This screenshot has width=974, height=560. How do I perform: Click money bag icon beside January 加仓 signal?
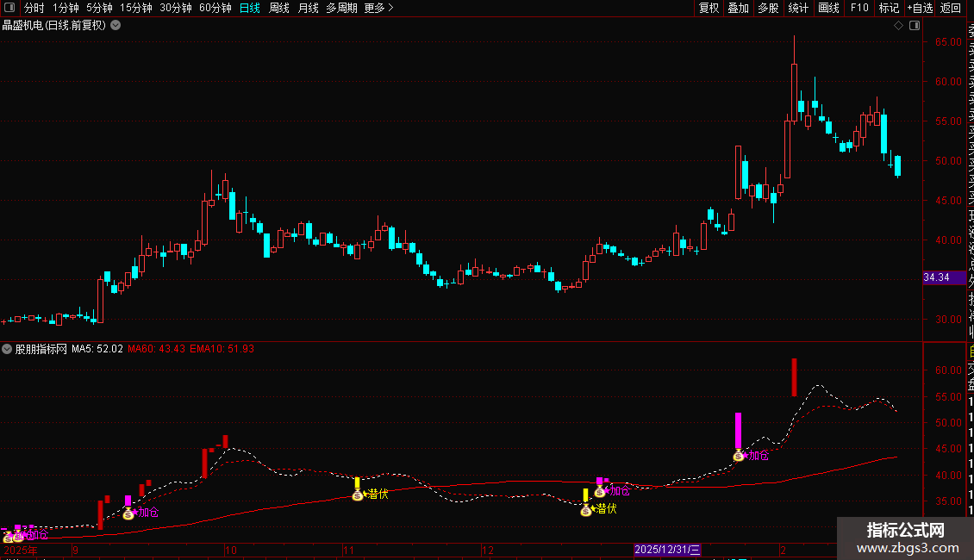738,456
